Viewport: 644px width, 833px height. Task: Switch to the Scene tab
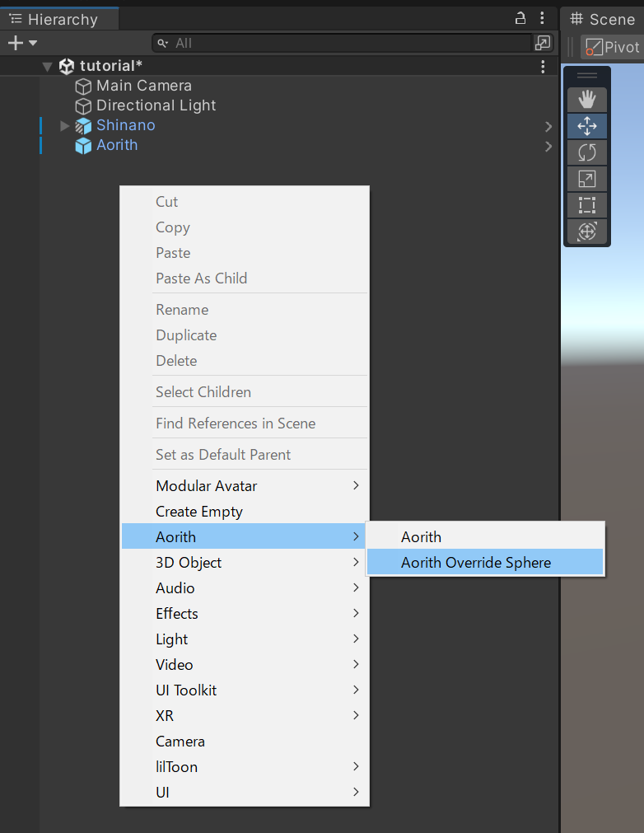click(604, 18)
